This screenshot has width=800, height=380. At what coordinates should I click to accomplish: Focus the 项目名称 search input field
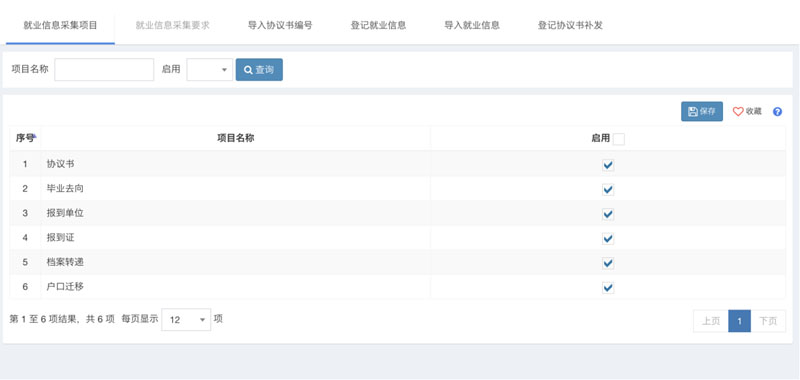[104, 70]
